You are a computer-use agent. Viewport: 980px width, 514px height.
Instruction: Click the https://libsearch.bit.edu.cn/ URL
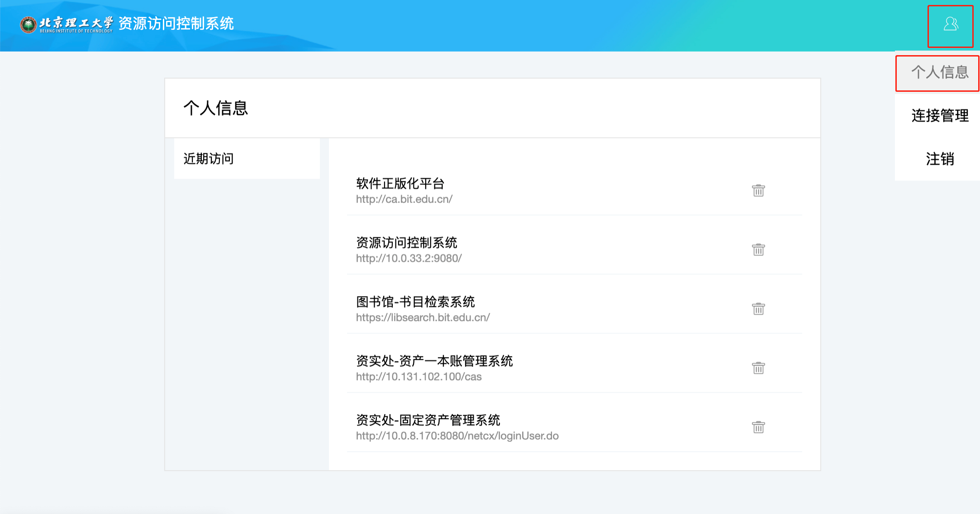(x=423, y=318)
